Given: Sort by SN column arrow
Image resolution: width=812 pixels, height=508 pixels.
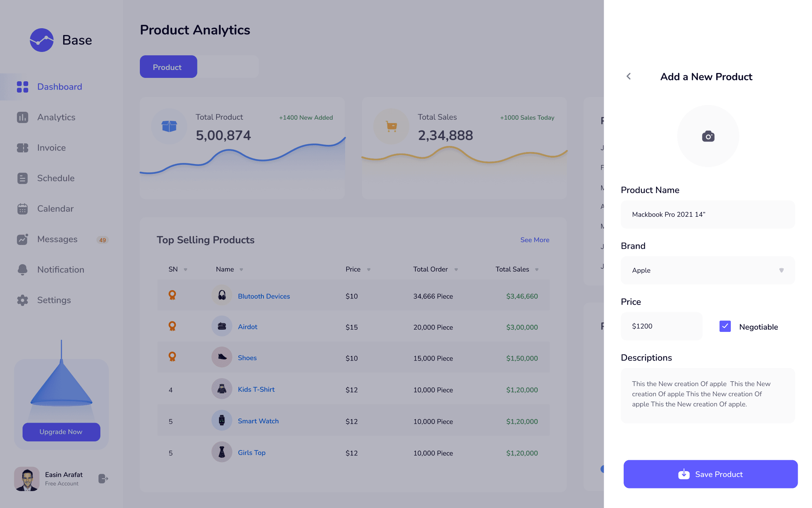Looking at the screenshot, I should (185, 269).
